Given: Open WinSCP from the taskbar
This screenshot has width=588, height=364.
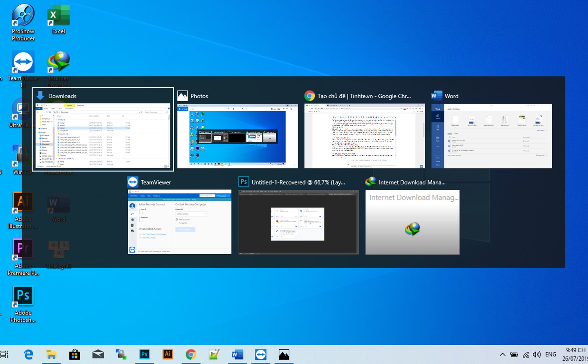Looking at the screenshot, I should click(121, 355).
